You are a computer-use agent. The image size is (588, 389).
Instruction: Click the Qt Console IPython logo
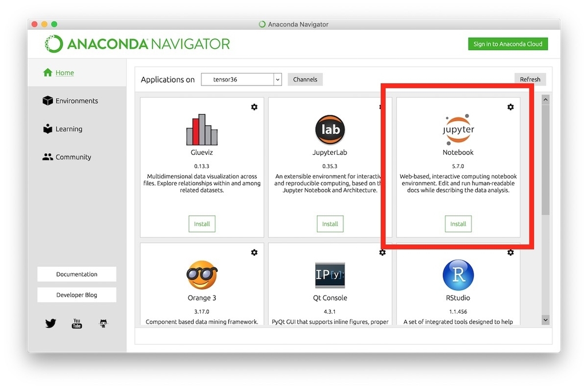pos(330,275)
